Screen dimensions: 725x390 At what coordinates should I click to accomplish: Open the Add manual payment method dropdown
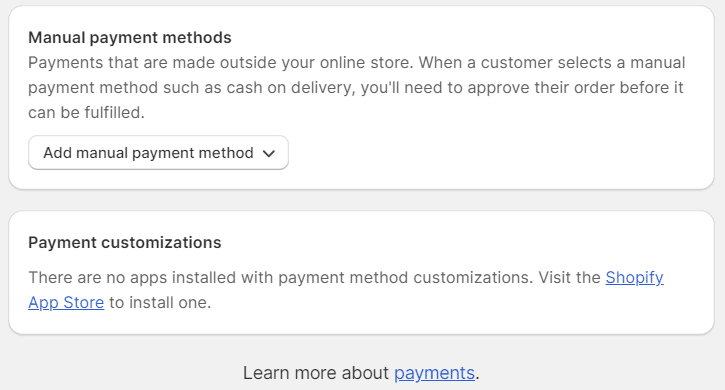[x=158, y=153]
